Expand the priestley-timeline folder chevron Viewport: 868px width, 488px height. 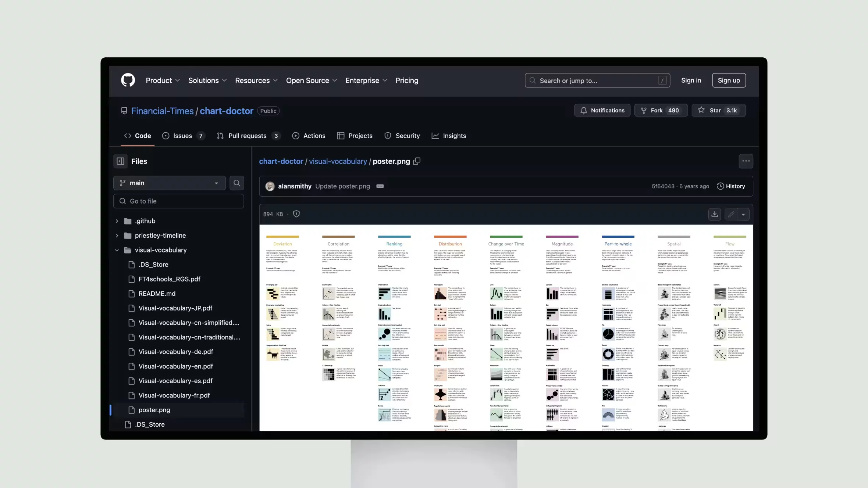117,236
